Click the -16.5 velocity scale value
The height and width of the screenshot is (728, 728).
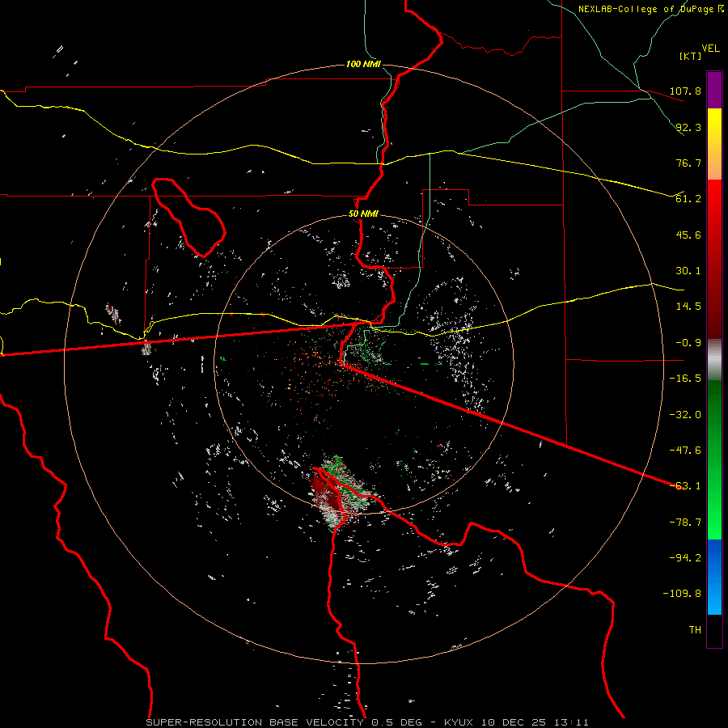tap(685, 378)
